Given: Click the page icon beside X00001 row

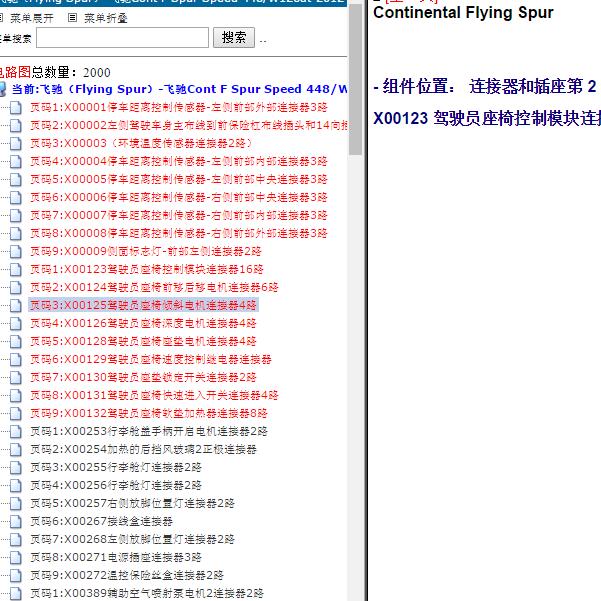Looking at the screenshot, I should [x=16, y=108].
